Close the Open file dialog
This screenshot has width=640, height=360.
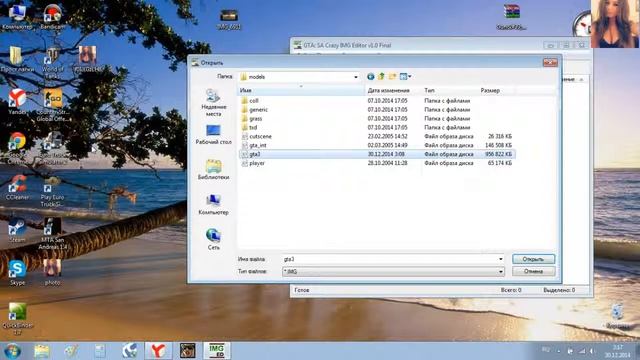550,62
